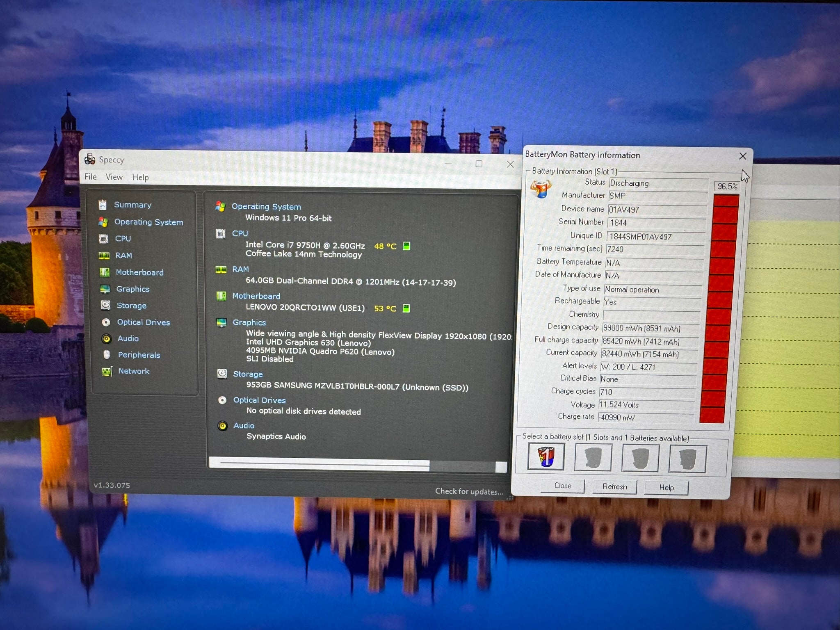Open the Storage heading link in summary

tap(248, 374)
